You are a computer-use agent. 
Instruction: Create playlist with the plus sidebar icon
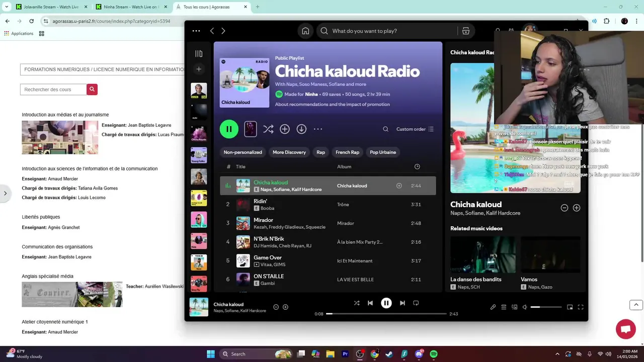point(199,69)
